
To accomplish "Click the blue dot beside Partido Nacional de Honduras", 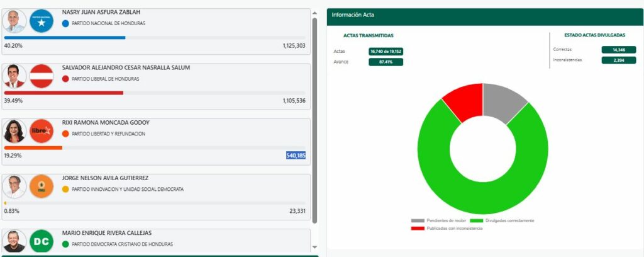I will point(66,23).
